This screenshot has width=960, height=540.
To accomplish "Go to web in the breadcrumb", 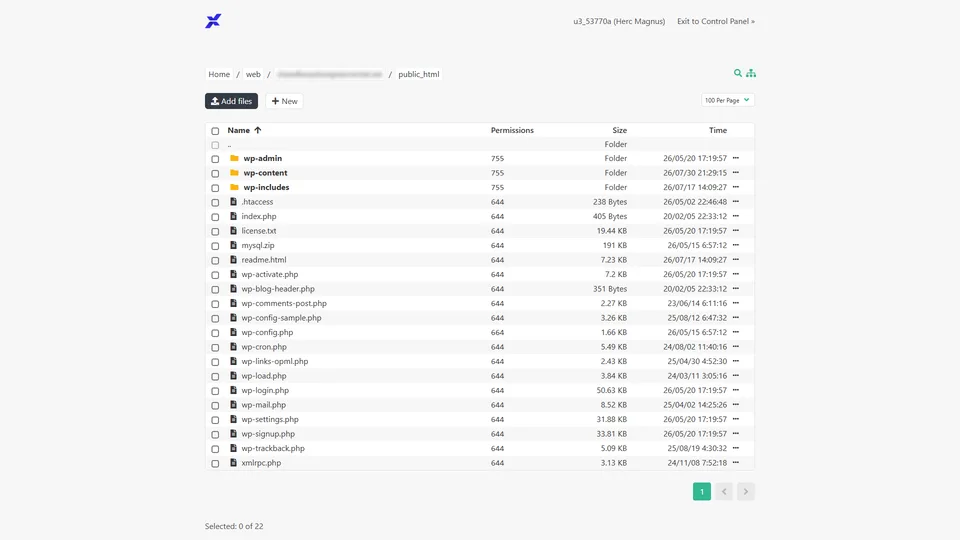I will (253, 74).
